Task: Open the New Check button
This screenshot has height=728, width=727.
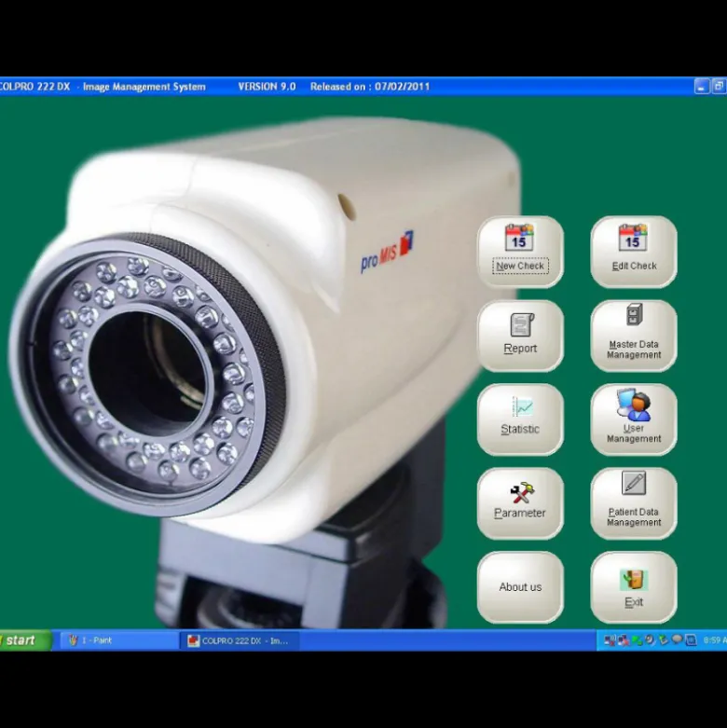Action: click(x=520, y=252)
